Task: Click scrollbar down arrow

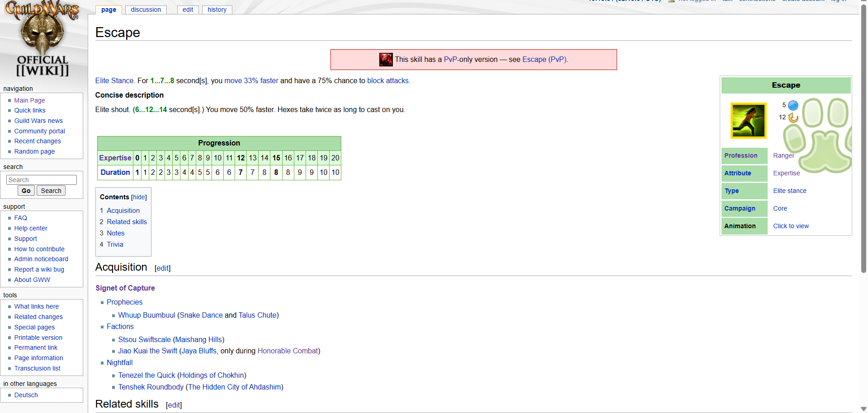Action: pos(863,409)
